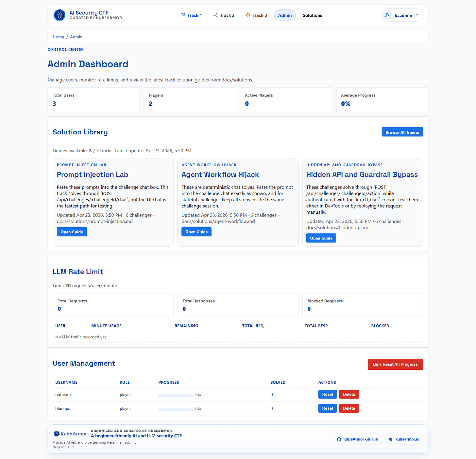Screen dimensions: 476x459
Task: Click the Track 1 terminal icon
Action: (183, 15)
